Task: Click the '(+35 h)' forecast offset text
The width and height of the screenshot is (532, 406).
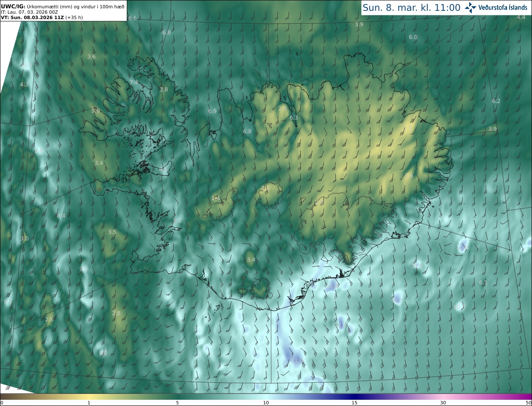Action: (74, 17)
